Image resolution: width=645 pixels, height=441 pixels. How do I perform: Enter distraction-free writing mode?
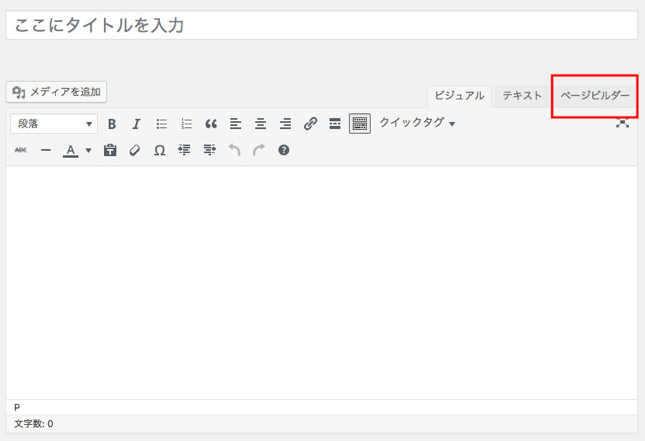622,123
